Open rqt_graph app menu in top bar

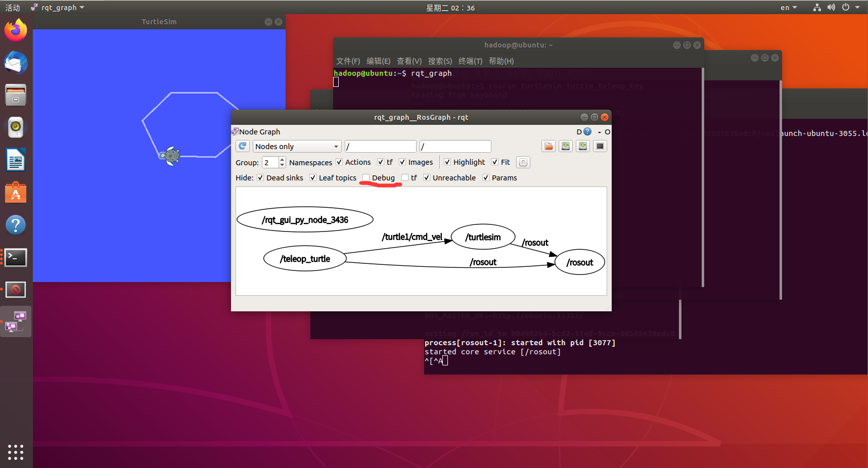coord(58,8)
